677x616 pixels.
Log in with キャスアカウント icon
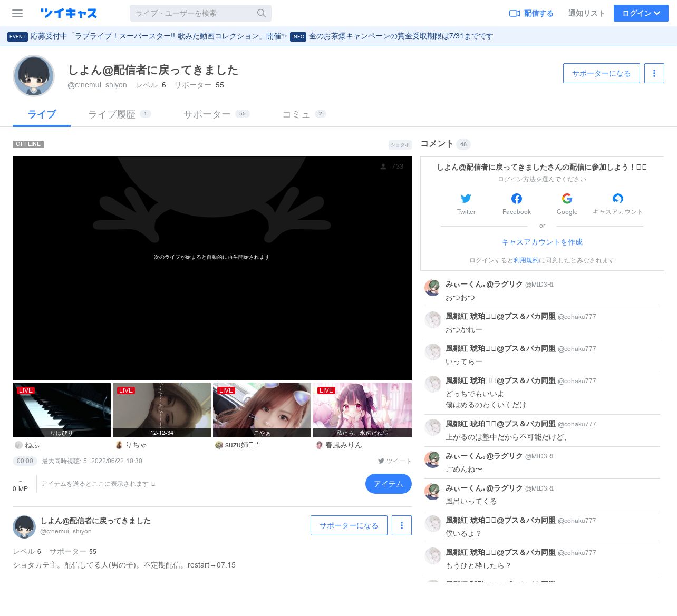[x=618, y=199]
